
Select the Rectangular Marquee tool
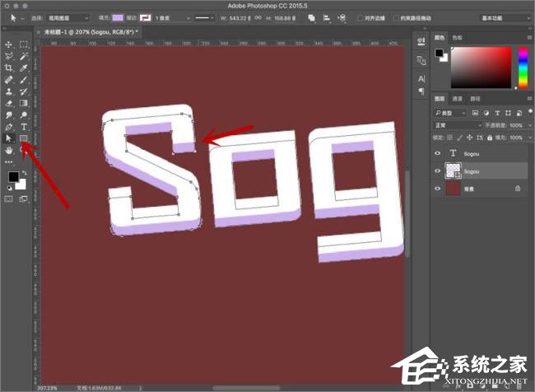[x=24, y=44]
